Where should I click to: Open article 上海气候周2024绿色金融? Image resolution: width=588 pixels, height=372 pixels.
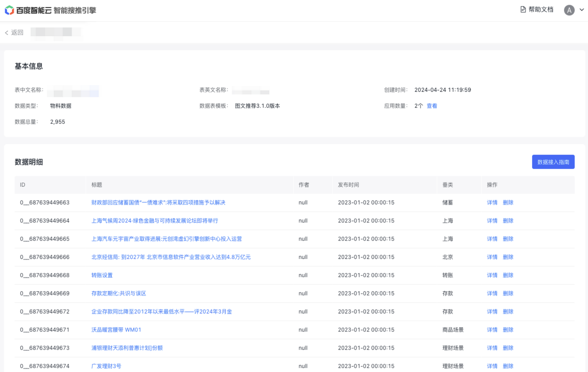click(x=155, y=221)
